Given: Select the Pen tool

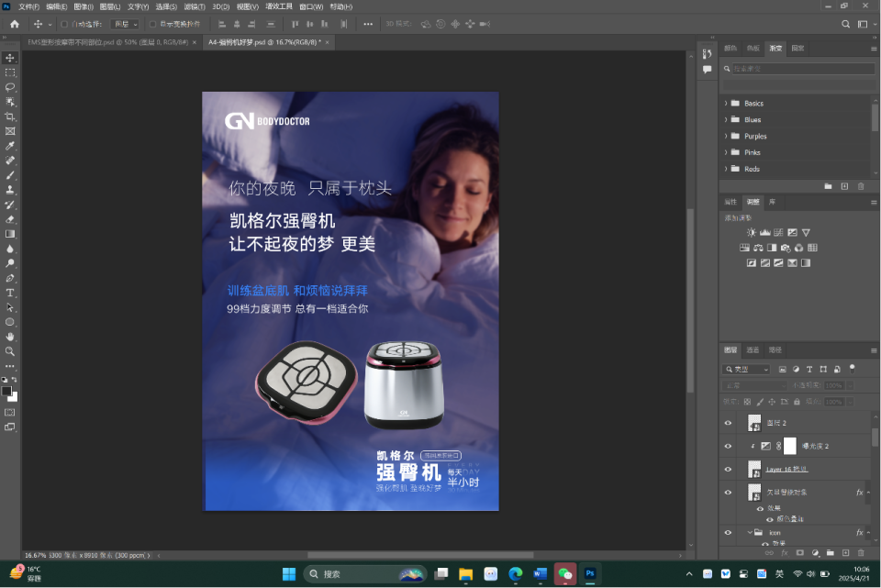Looking at the screenshot, I should pos(10,278).
